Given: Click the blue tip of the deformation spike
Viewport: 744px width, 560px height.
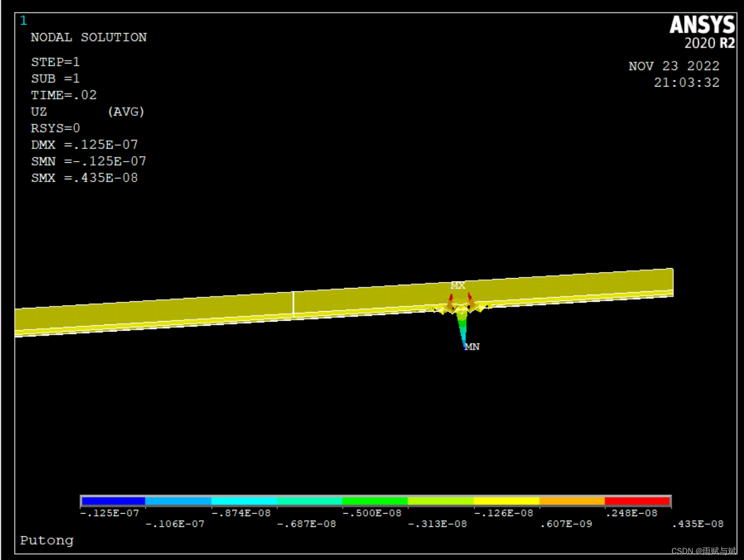Looking at the screenshot, I should (464, 344).
